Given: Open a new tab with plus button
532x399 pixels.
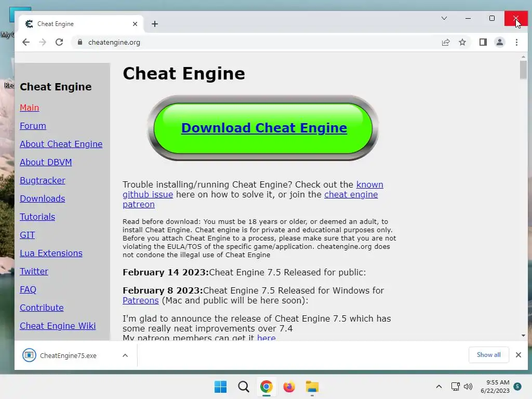Looking at the screenshot, I should pyautogui.click(x=155, y=24).
